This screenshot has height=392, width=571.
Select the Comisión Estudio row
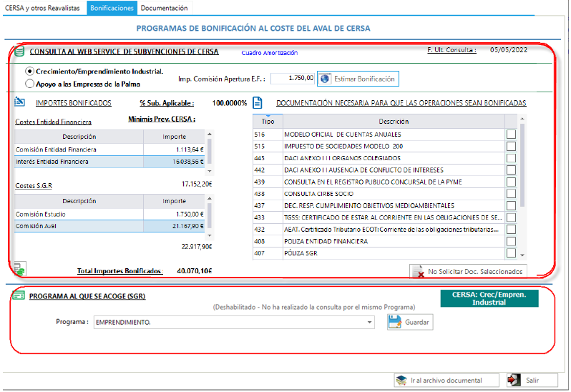109,214
